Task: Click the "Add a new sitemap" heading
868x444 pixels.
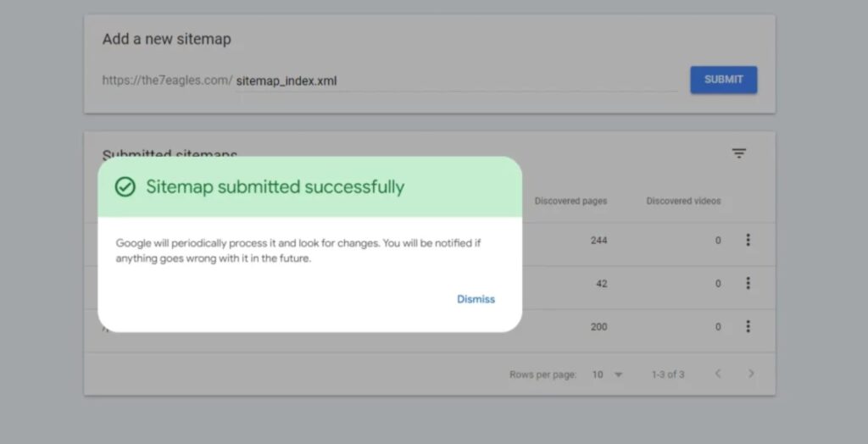Action: pos(166,39)
